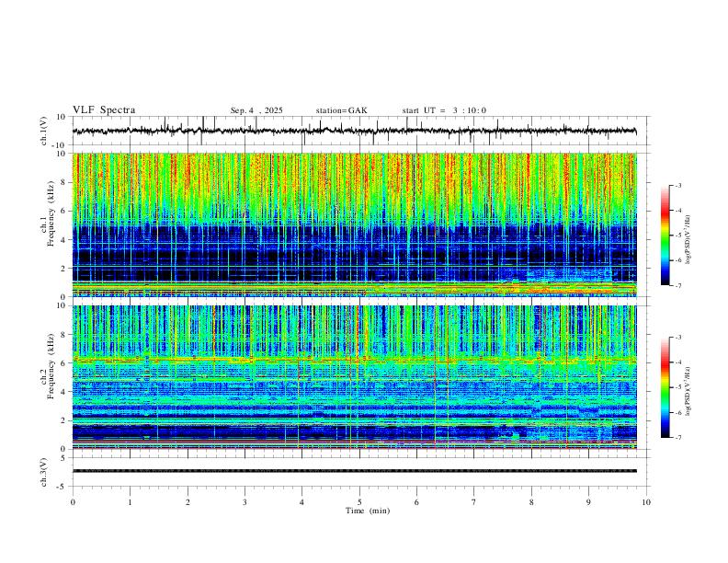The image size is (728, 563).
Task: Click the time axis tick label '10'
Action: pos(646,502)
